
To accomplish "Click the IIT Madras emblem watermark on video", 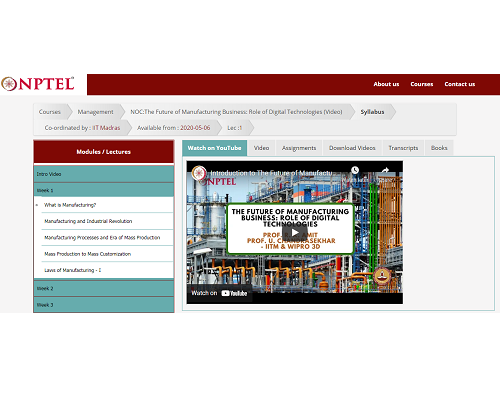I will click(382, 276).
